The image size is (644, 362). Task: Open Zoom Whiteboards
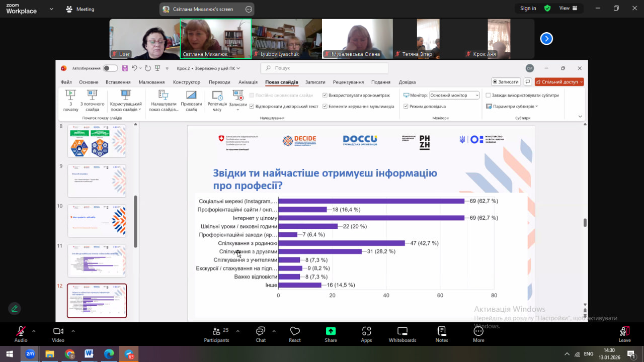(x=403, y=334)
